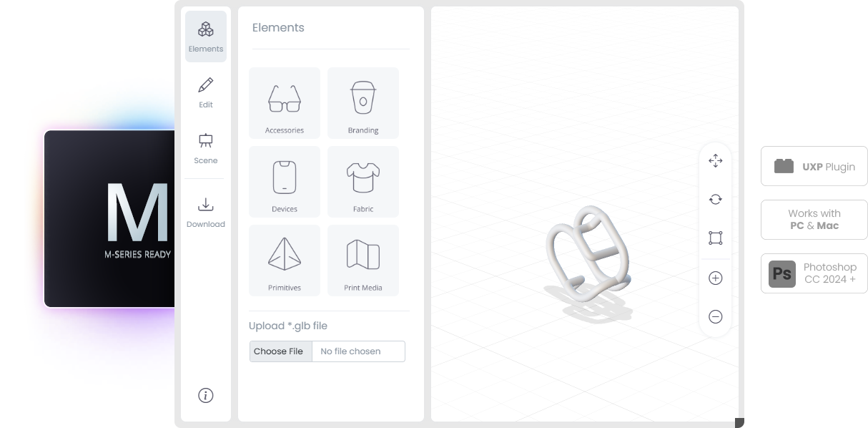Select the move/pan arrows tool

click(x=716, y=161)
